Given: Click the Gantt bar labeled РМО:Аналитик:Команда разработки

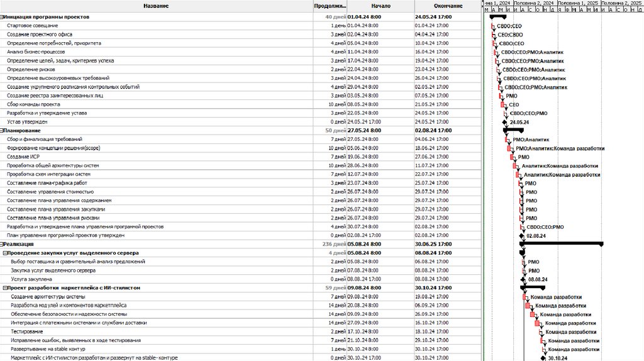Looking at the screenshot, I should (x=509, y=148).
